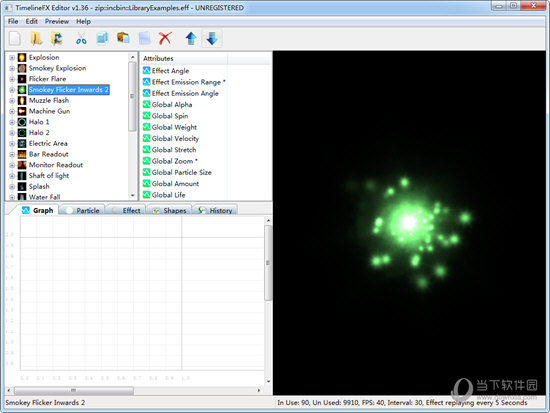This screenshot has height=413, width=550.
Task: Switch to the Effect tab
Action: pyautogui.click(x=126, y=210)
